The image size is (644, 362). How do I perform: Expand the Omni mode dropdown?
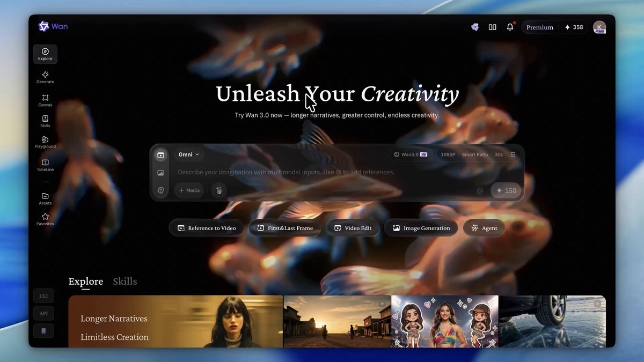(188, 154)
